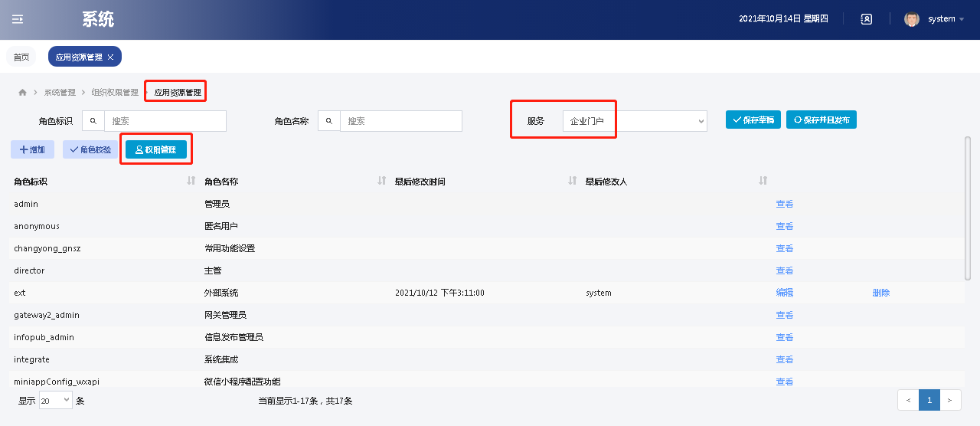Sort by 角色标识 column sort icon

tap(191, 181)
